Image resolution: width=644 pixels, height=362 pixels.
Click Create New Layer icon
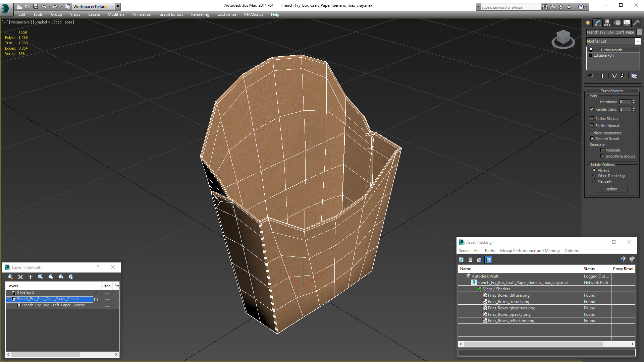tap(10, 277)
